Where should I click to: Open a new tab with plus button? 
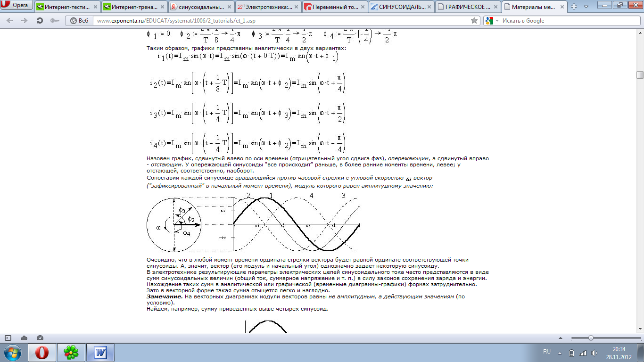(x=574, y=7)
